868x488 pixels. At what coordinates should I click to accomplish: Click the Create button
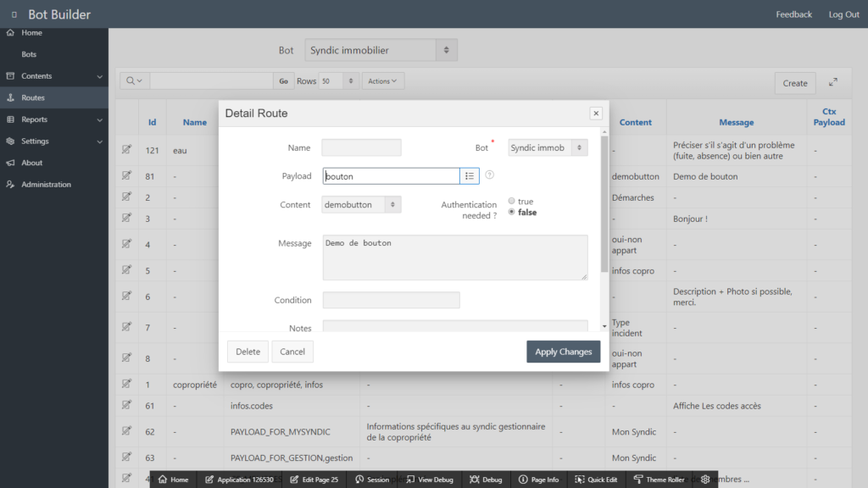click(x=795, y=83)
